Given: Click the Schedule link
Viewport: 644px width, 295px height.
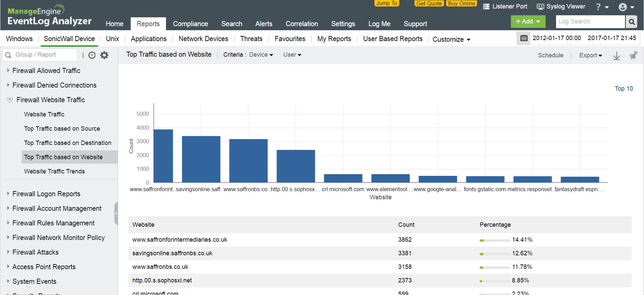Looking at the screenshot, I should (550, 55).
